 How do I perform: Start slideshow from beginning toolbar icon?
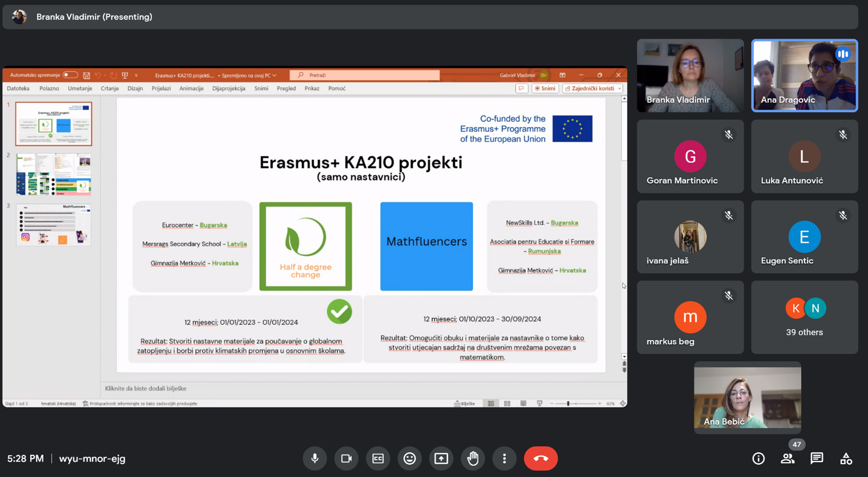click(125, 75)
